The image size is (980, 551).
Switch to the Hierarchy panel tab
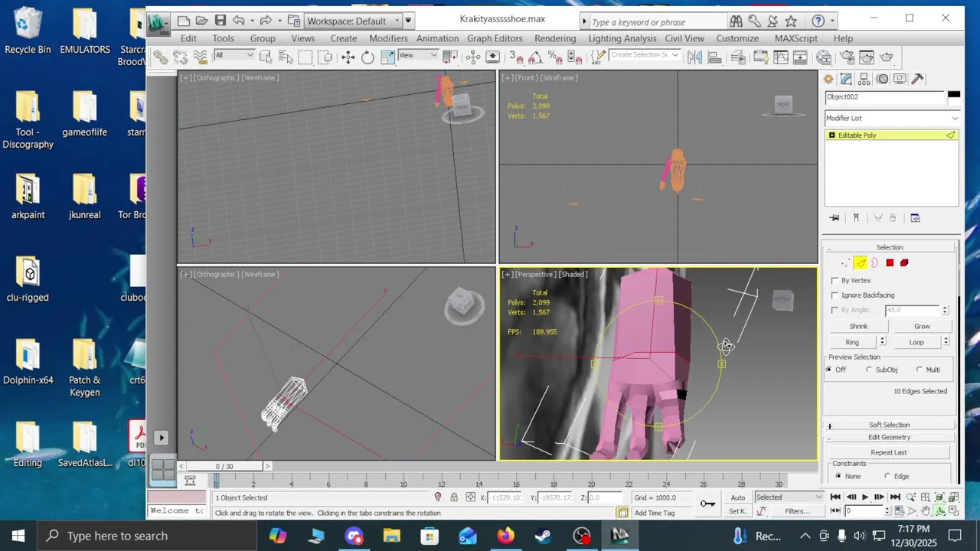pyautogui.click(x=864, y=79)
